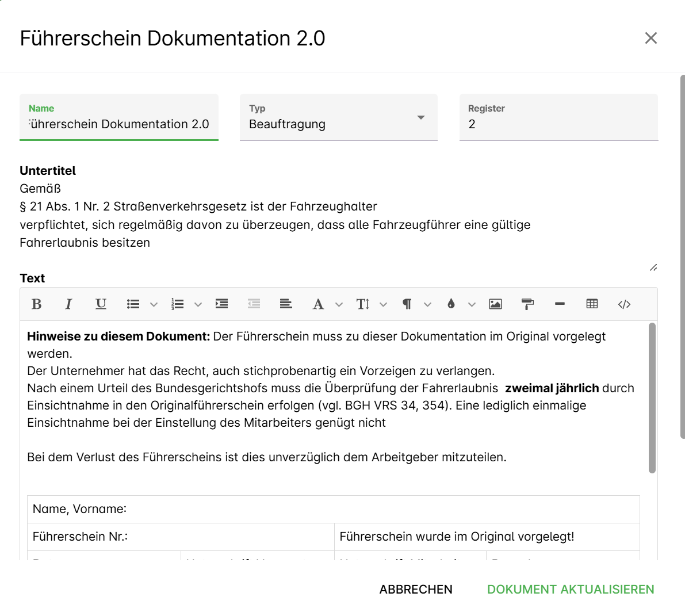Open the text color droplet picker

(x=451, y=304)
